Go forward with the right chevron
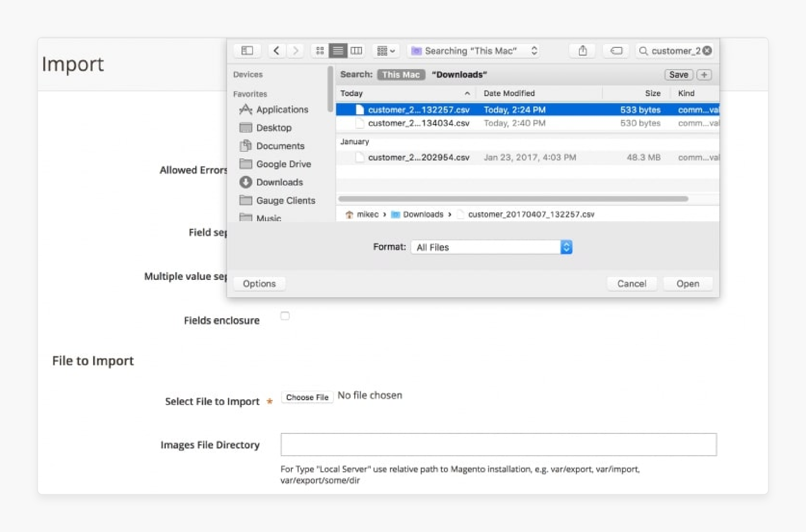 click(295, 51)
